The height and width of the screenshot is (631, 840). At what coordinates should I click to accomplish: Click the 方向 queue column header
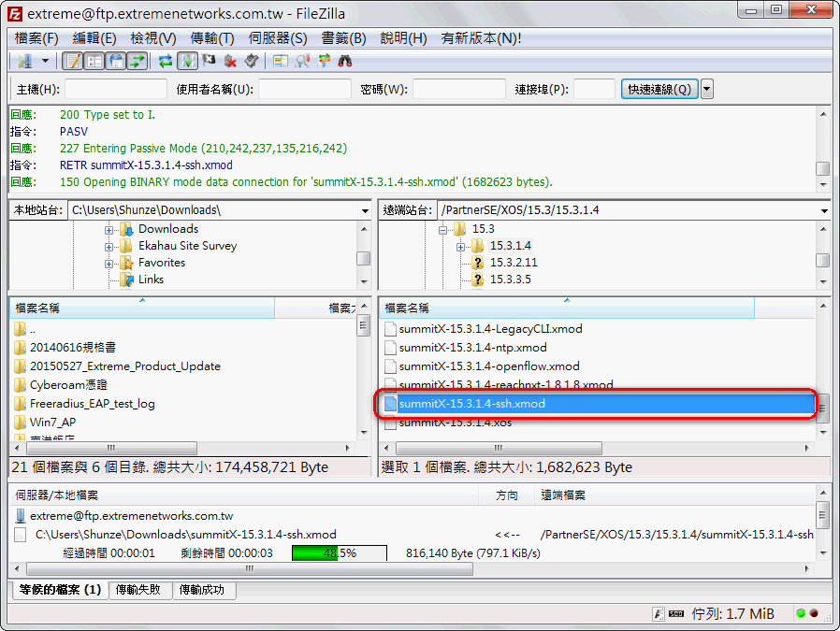tap(507, 495)
